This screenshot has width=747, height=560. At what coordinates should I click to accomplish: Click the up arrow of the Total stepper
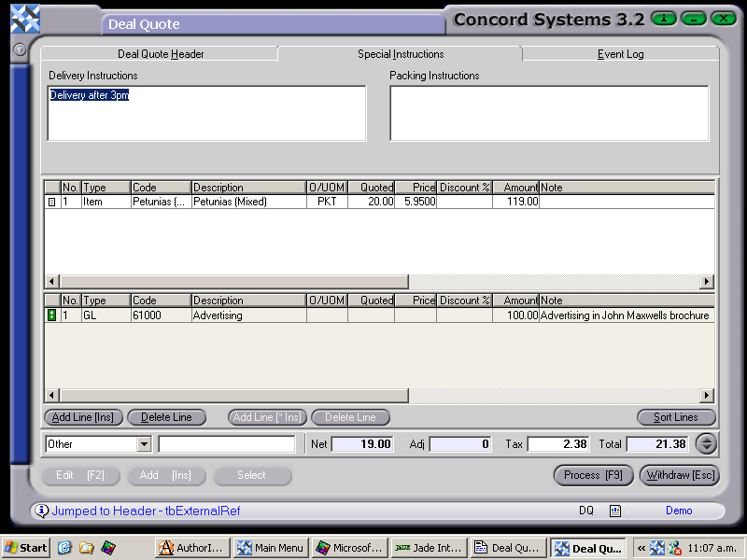pyautogui.click(x=706, y=440)
